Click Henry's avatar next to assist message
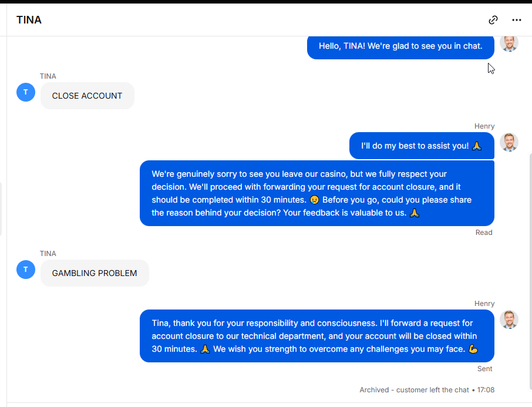The height and width of the screenshot is (407, 532). 509,142
